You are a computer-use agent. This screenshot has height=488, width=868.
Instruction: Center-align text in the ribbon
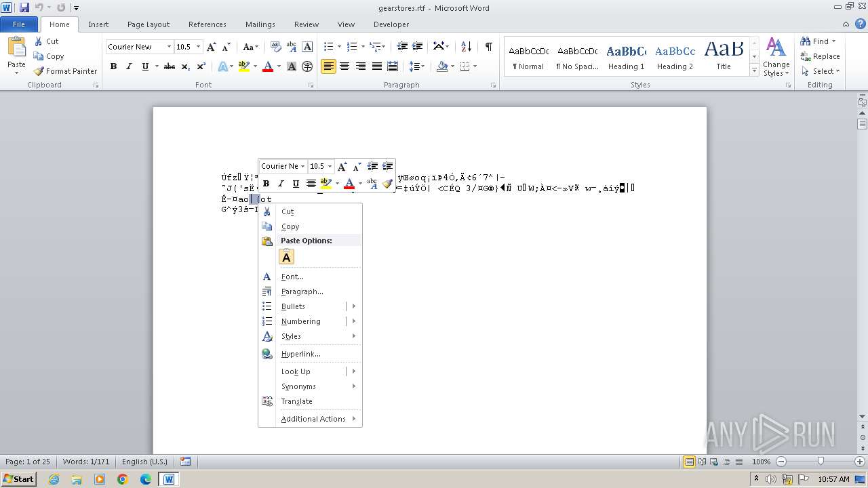point(344,66)
